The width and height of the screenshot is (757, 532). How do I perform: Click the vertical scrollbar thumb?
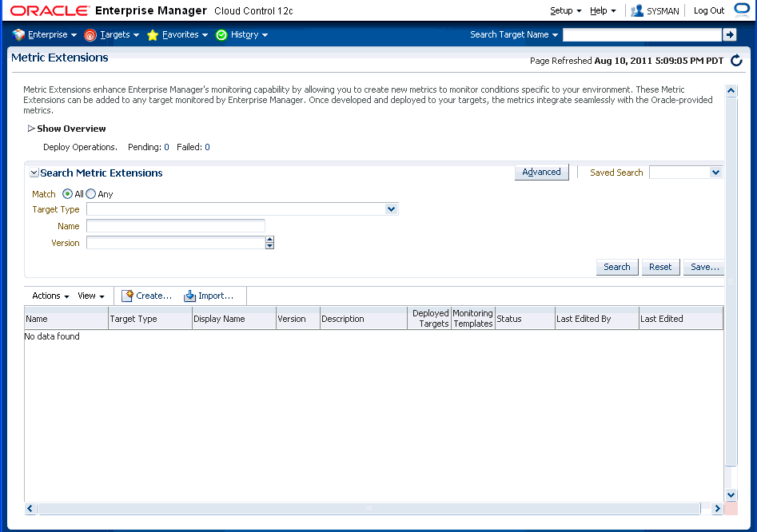731,281
